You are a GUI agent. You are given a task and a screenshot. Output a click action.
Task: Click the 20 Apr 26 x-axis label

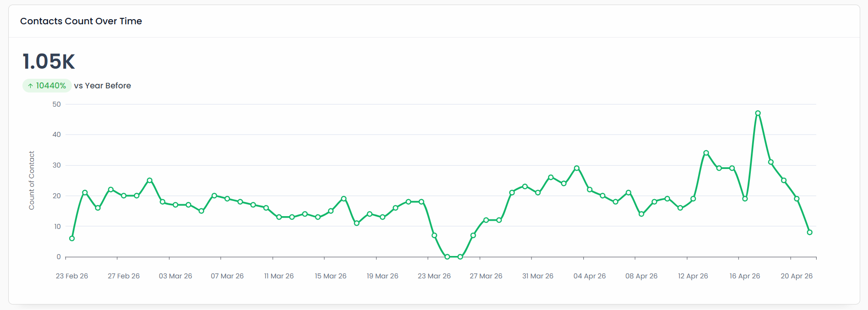[797, 276]
